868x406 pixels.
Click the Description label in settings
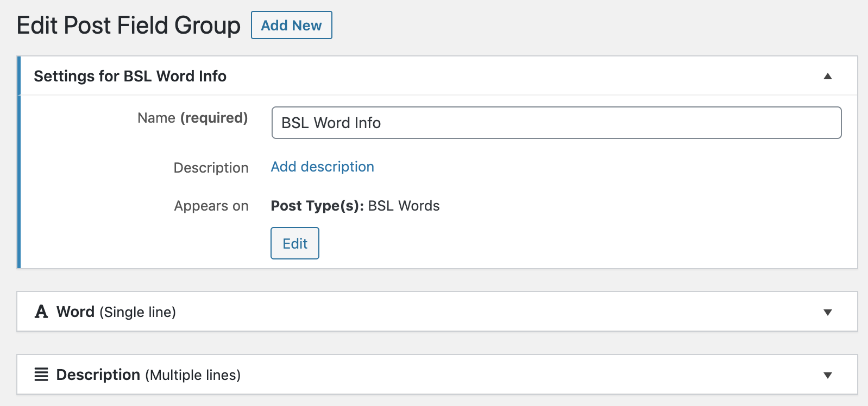point(211,168)
